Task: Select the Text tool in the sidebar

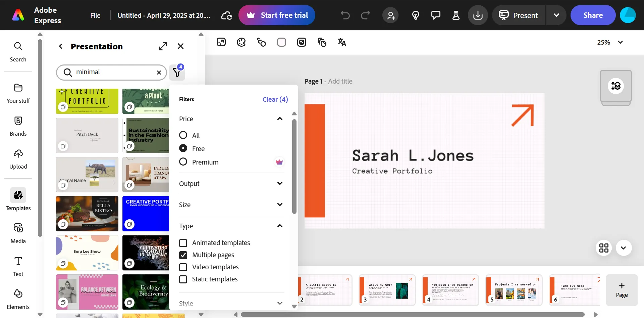Action: tap(18, 265)
